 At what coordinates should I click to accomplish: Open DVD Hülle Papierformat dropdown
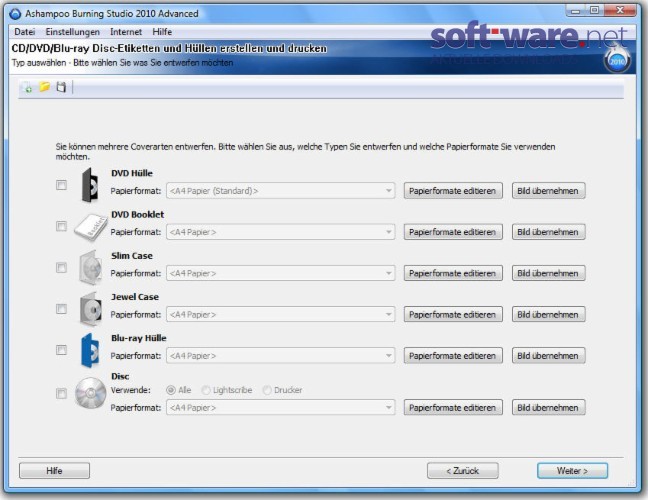coord(281,191)
